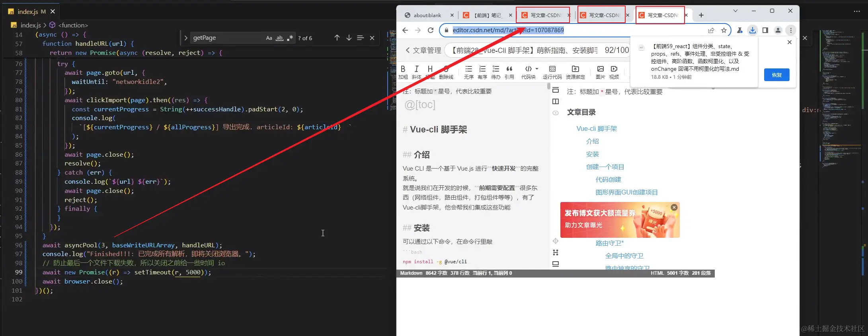
Task: Switch to the about:blank browser tab
Action: (427, 15)
